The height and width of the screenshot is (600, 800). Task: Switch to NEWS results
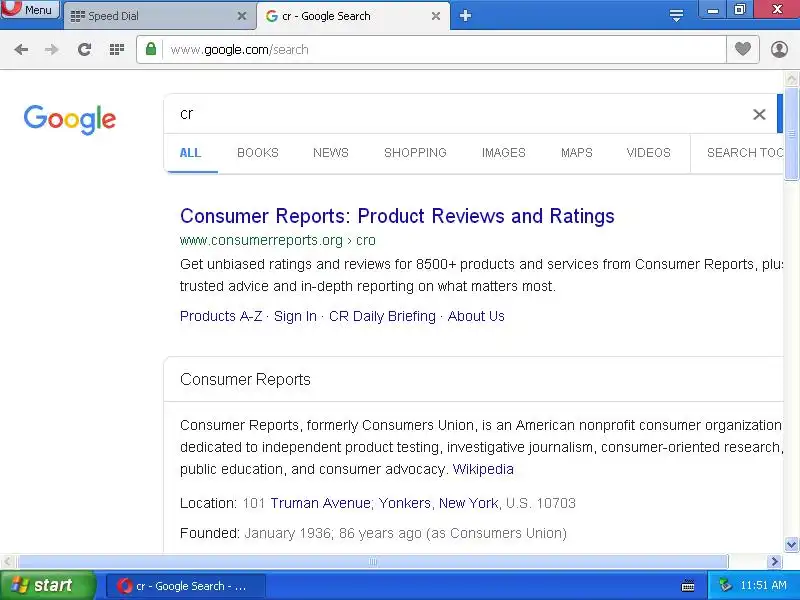[x=331, y=153]
